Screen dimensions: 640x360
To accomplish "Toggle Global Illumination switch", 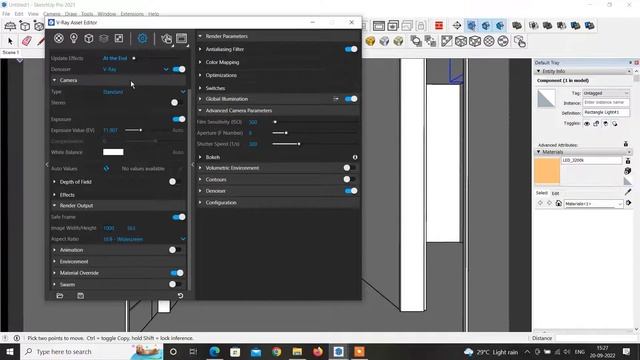I will point(351,99).
